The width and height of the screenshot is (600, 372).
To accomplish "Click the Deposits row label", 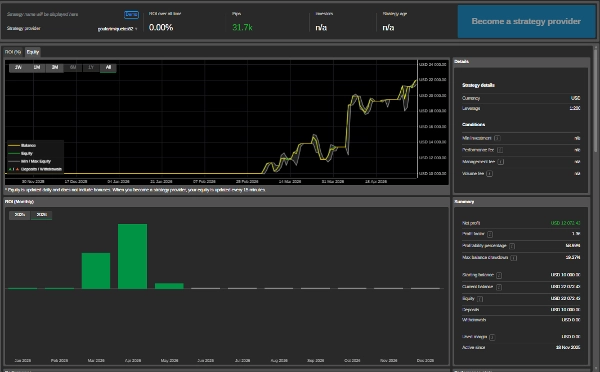I will [x=471, y=310].
